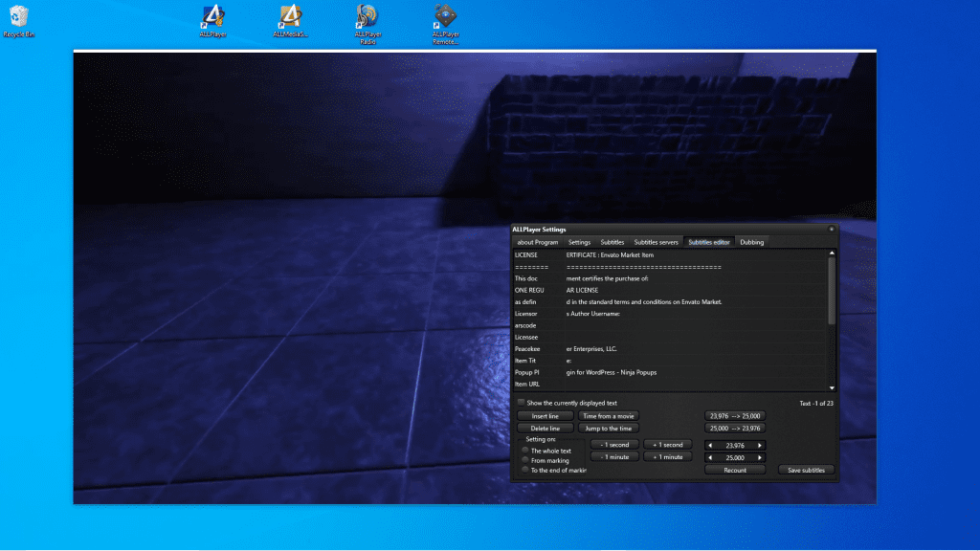This screenshot has height=551, width=980.
Task: Convert frame rate 23,976 to 25,000
Action: tap(735, 416)
